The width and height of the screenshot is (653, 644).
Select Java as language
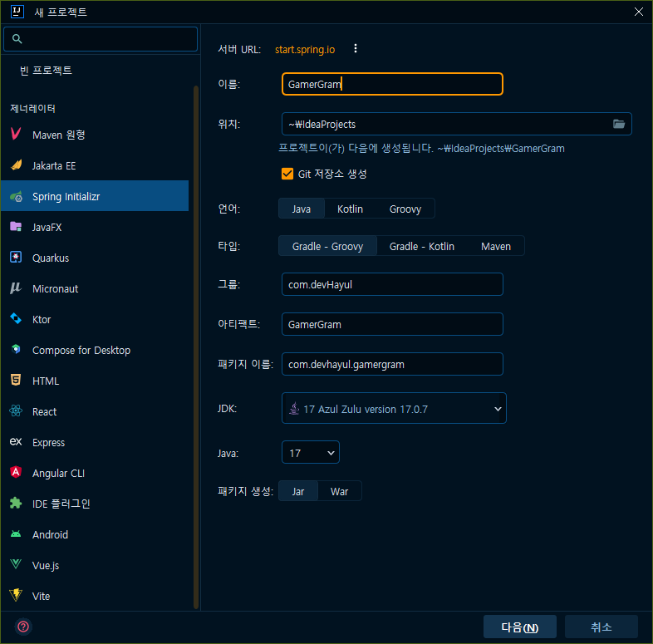[x=301, y=209]
